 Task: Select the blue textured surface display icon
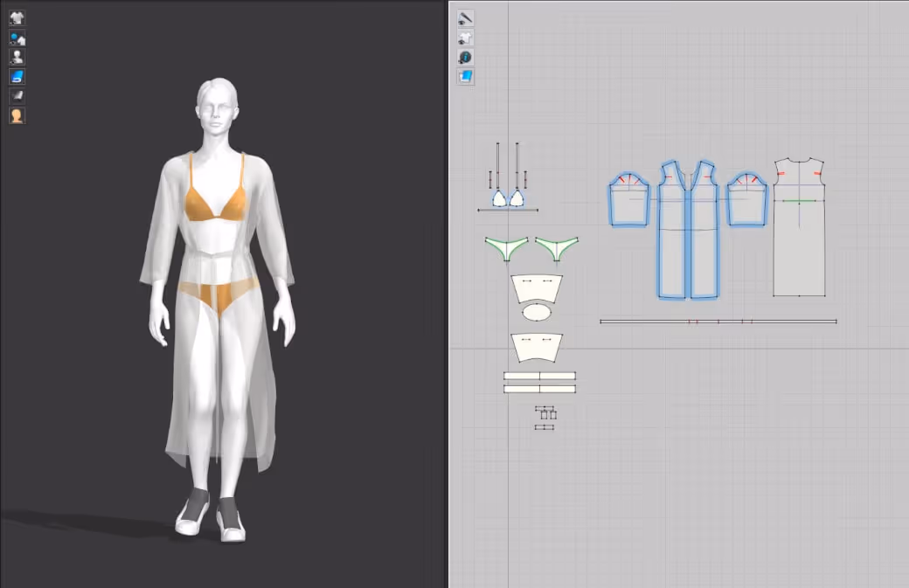coord(17,76)
